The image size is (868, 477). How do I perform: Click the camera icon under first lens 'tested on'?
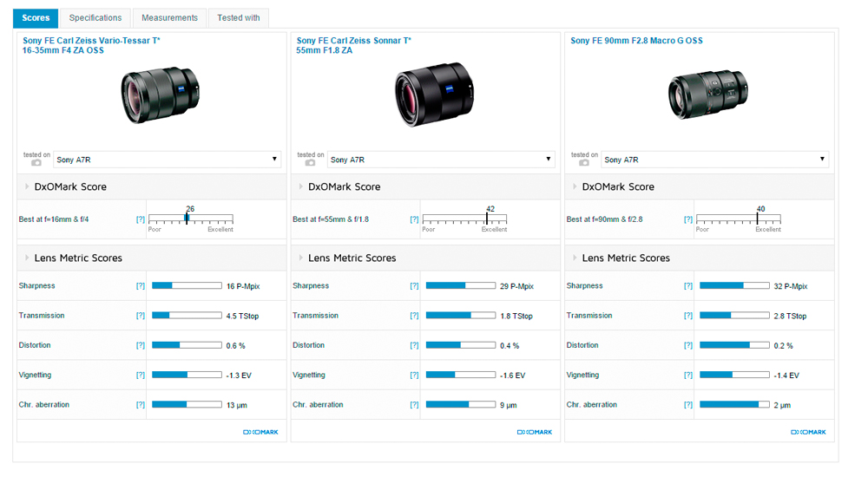coord(36,162)
